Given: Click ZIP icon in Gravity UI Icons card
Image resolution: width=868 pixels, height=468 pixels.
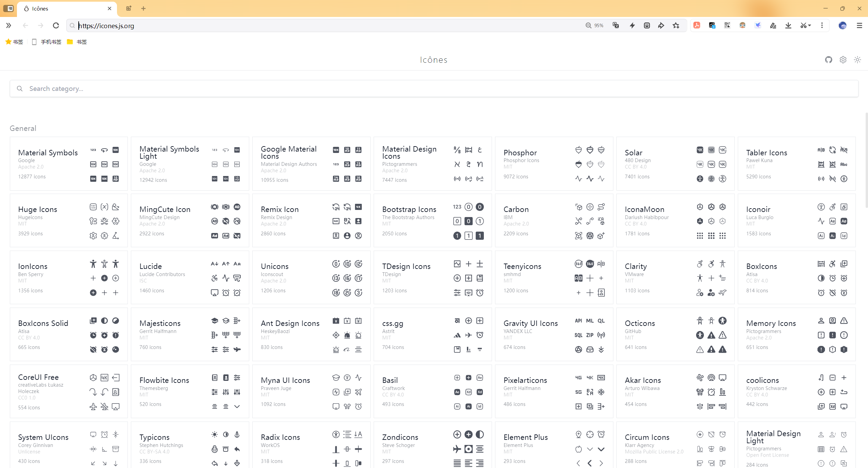Looking at the screenshot, I should [590, 335].
